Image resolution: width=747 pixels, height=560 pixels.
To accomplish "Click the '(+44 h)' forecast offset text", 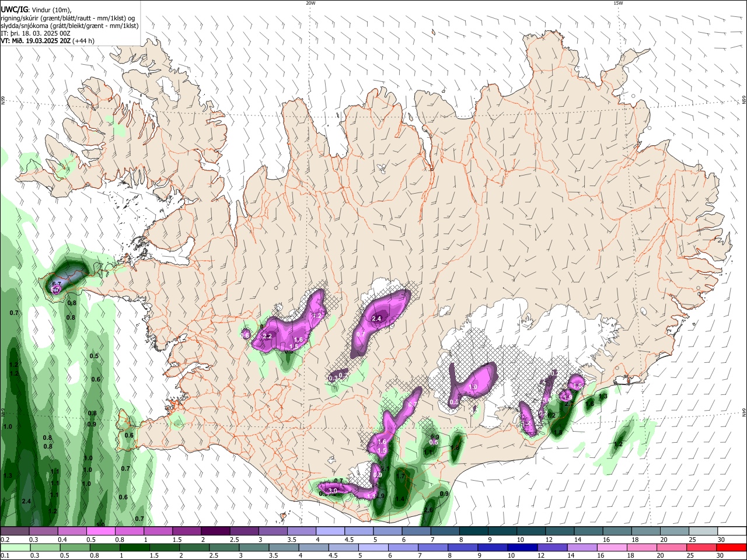I will click(x=84, y=41).
